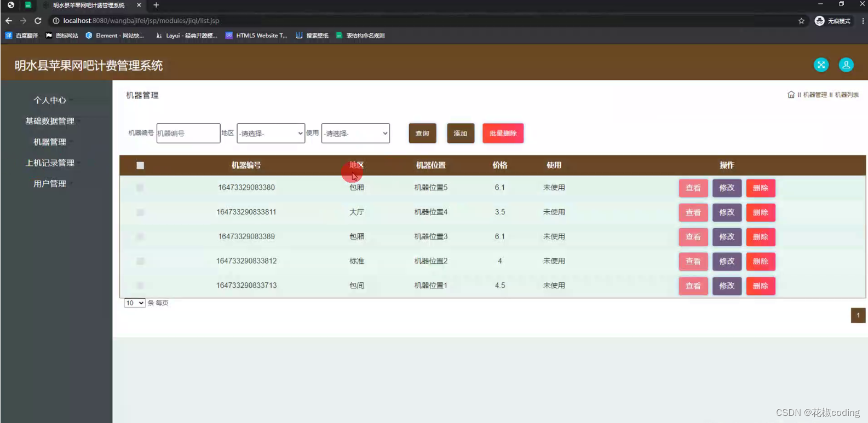Go back with browser back arrow
Viewport: 868px width, 423px height.
[9, 21]
